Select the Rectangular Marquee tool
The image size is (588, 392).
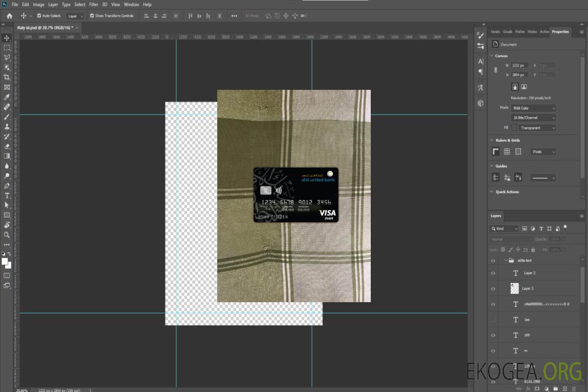[x=7, y=48]
